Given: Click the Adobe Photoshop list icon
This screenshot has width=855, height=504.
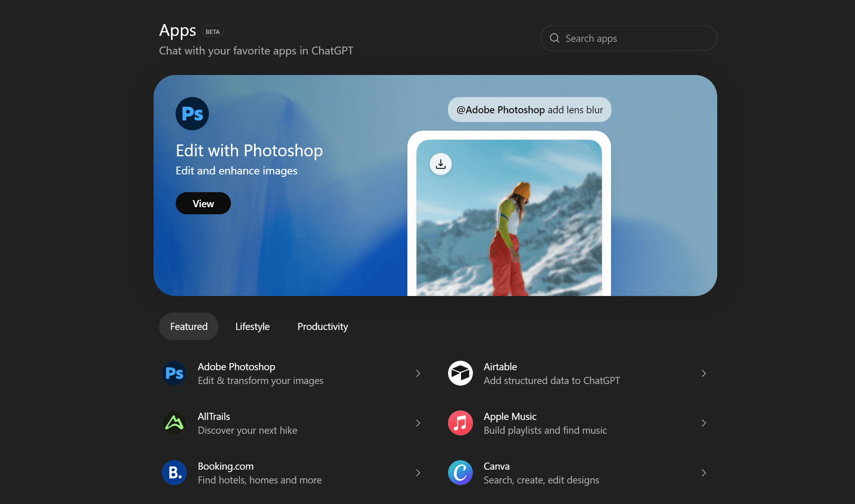Looking at the screenshot, I should click(x=174, y=373).
